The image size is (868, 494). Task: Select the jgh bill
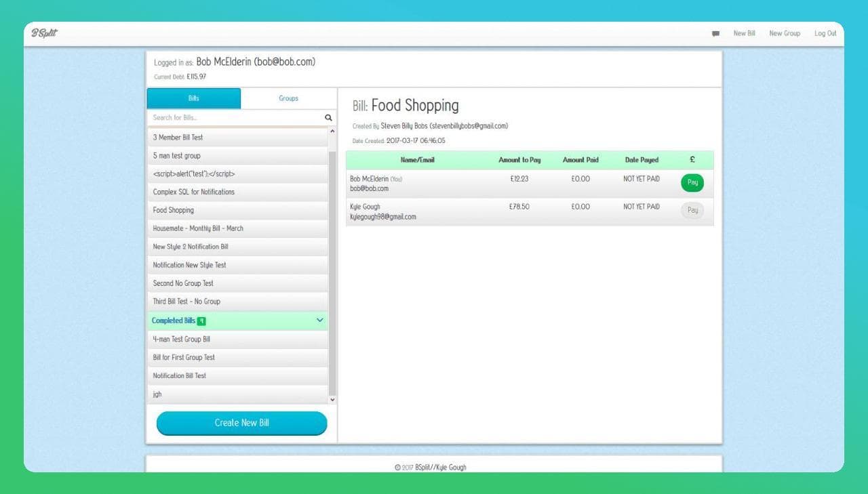237,394
